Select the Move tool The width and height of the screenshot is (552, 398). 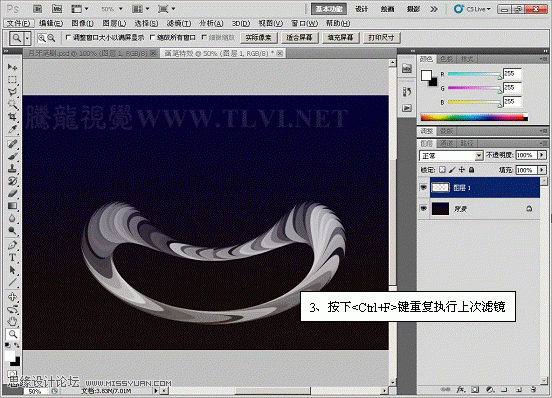tap(12, 67)
